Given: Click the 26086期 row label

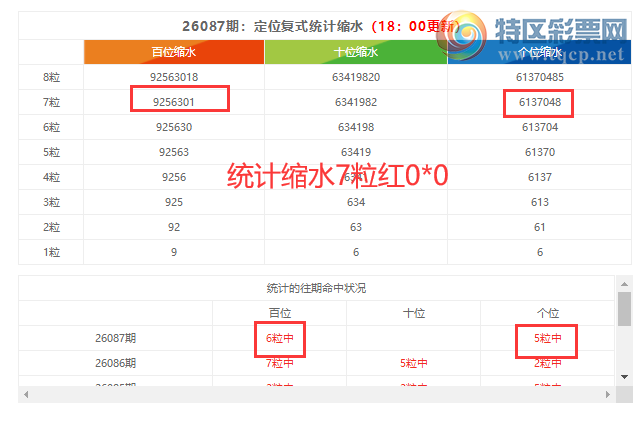Looking at the screenshot, I should tap(115, 362).
